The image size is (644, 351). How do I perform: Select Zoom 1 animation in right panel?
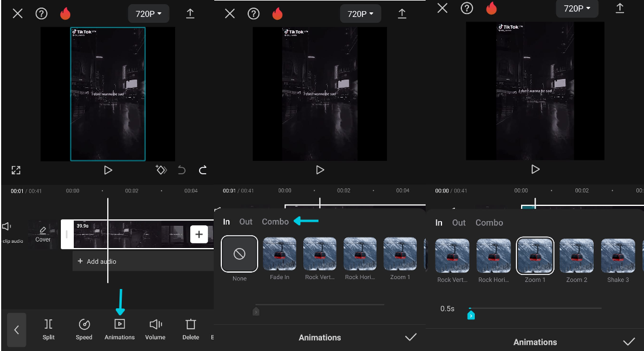[x=535, y=261]
